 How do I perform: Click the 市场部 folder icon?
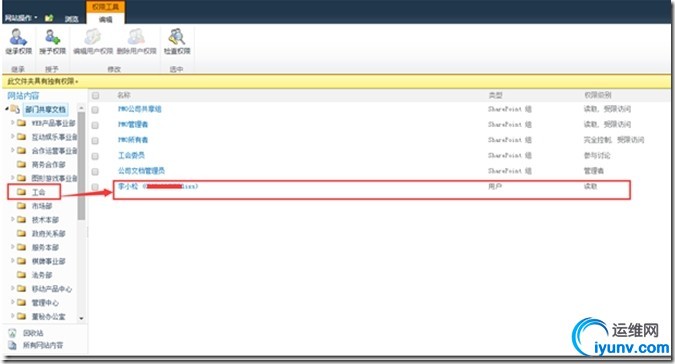(22, 206)
